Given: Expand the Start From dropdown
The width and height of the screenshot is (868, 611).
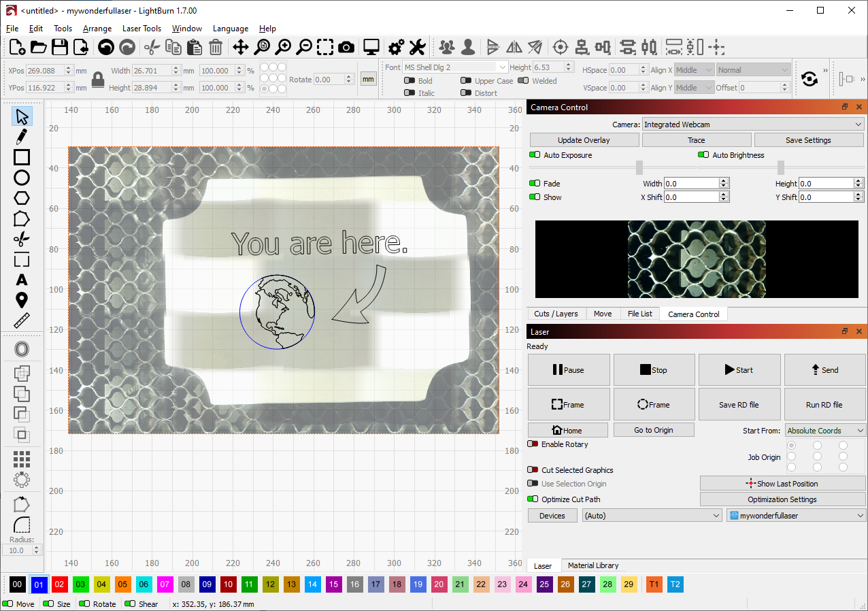Looking at the screenshot, I should click(x=825, y=431).
